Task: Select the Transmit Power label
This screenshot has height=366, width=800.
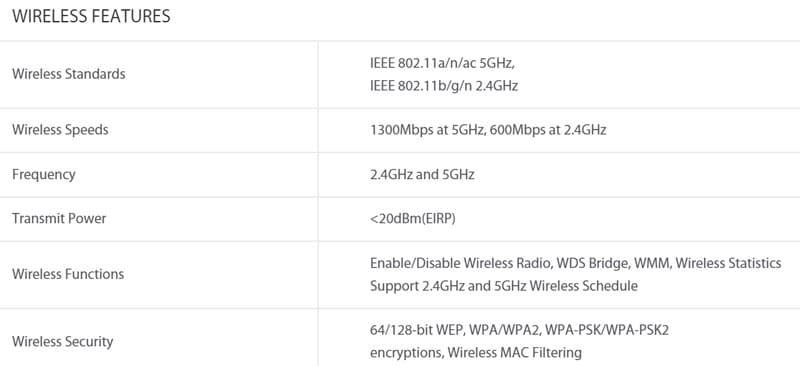Action: coord(59,218)
